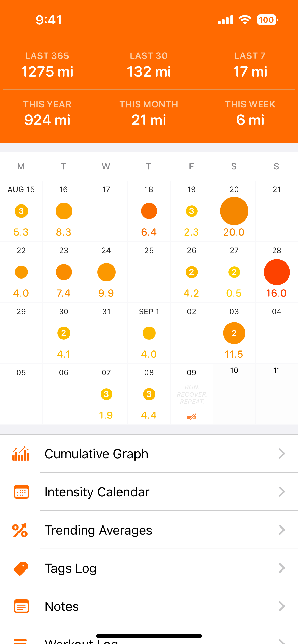Tap the Notes icon
298x644 pixels.
pos(21,606)
